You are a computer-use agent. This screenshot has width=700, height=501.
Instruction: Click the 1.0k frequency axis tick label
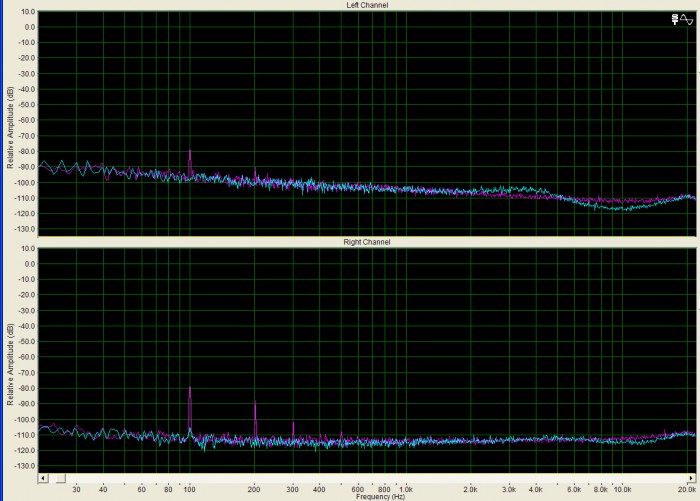405,489
